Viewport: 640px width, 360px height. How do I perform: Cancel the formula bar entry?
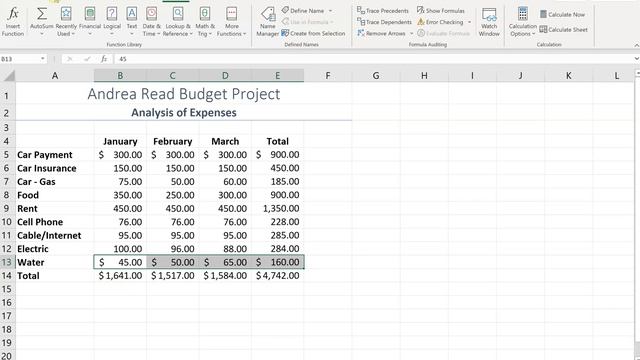tap(70, 59)
